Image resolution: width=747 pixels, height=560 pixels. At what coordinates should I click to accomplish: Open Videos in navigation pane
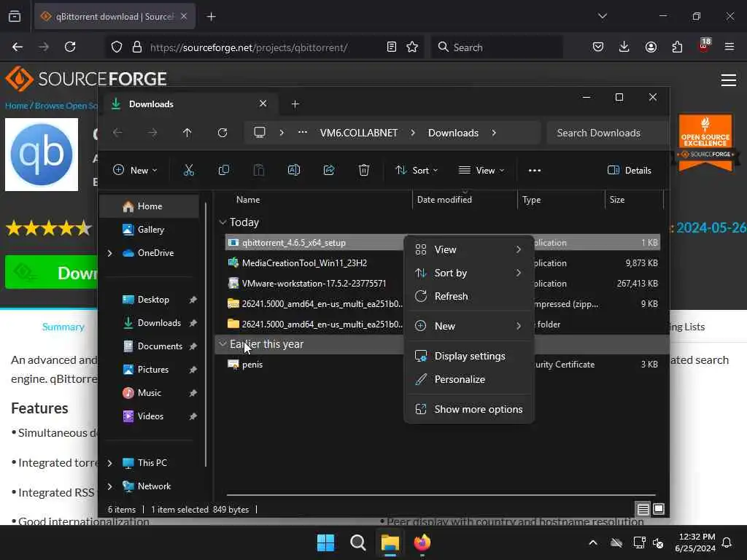150,416
